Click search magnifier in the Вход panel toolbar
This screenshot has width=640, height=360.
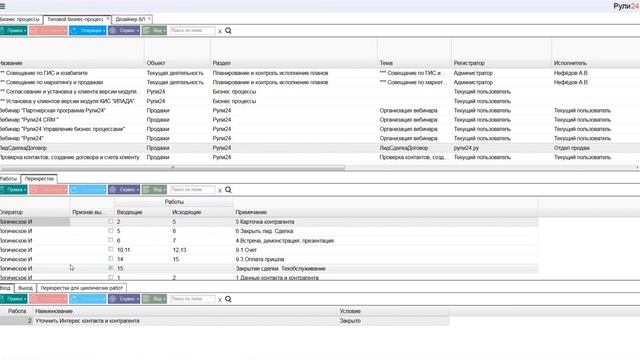pos(228,299)
